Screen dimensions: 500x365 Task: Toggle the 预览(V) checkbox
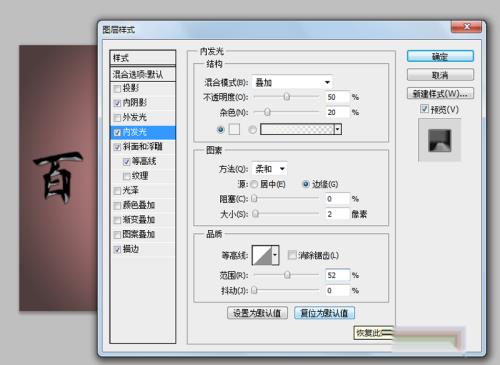point(424,109)
